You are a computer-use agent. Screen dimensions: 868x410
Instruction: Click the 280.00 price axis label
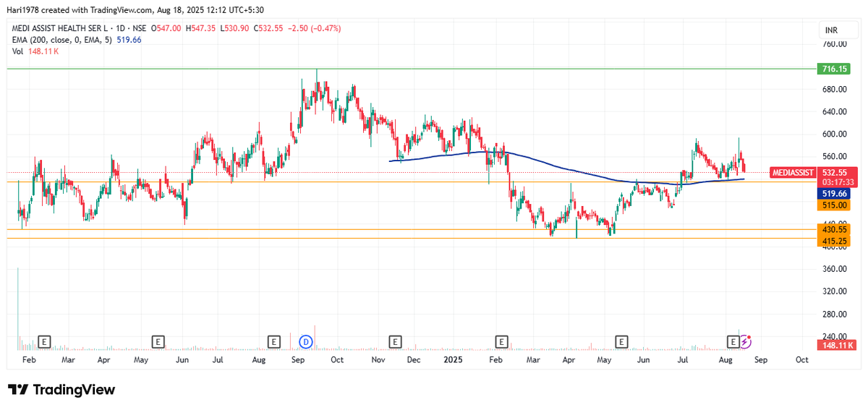(x=834, y=314)
